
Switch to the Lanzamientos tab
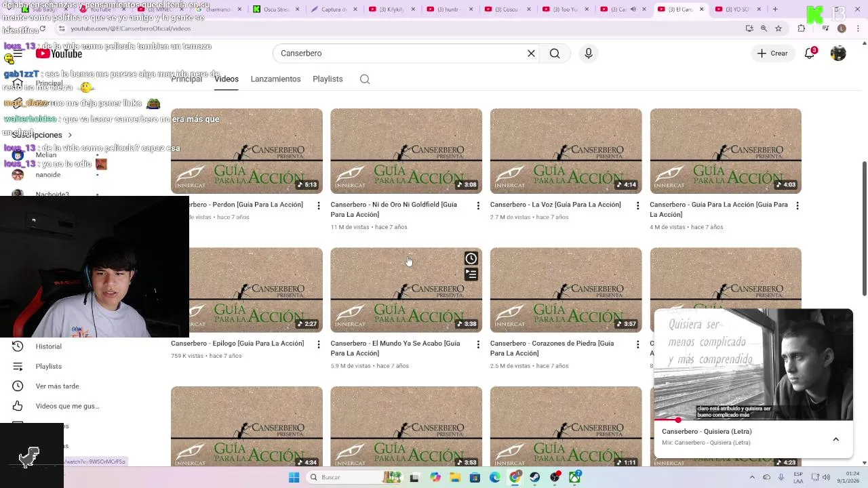(x=275, y=79)
